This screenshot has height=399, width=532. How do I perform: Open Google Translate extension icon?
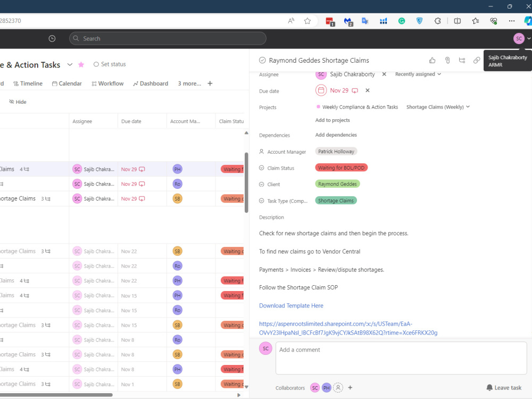pos(365,21)
